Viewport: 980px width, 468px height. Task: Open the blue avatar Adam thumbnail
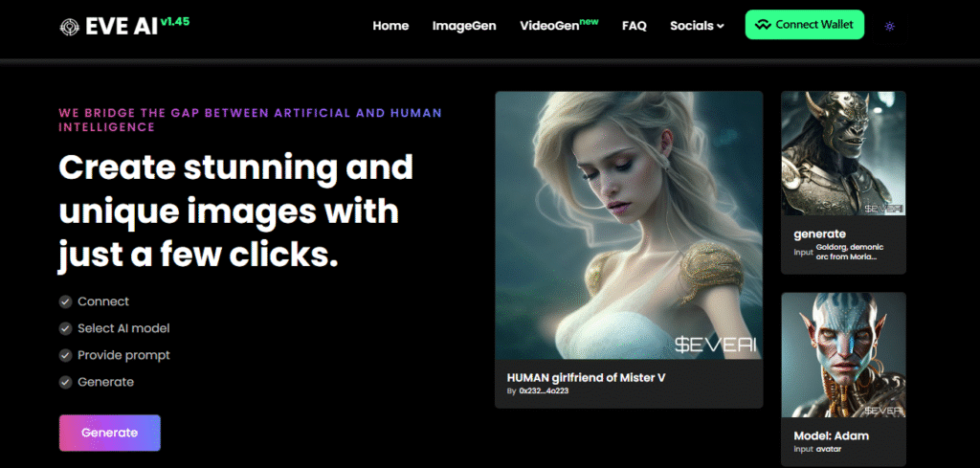pos(843,354)
